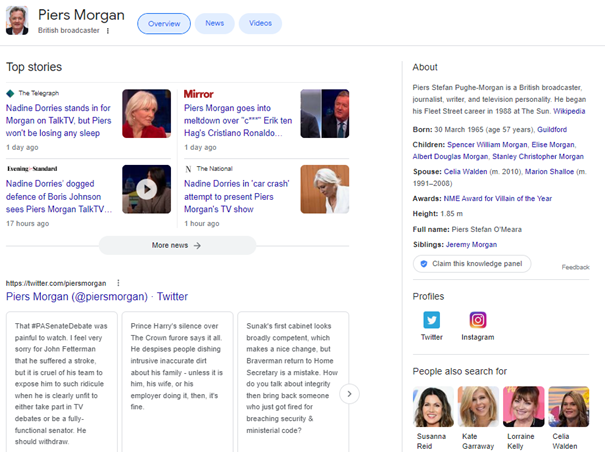Click the verified shield icon in Claim panel button
The width and height of the screenshot is (605, 452).
click(424, 264)
